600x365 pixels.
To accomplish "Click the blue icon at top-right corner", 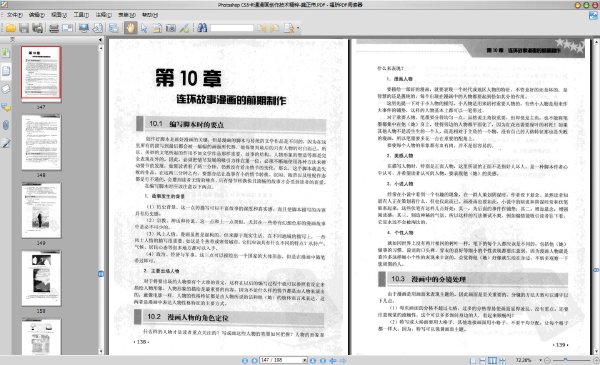I will 593,16.
